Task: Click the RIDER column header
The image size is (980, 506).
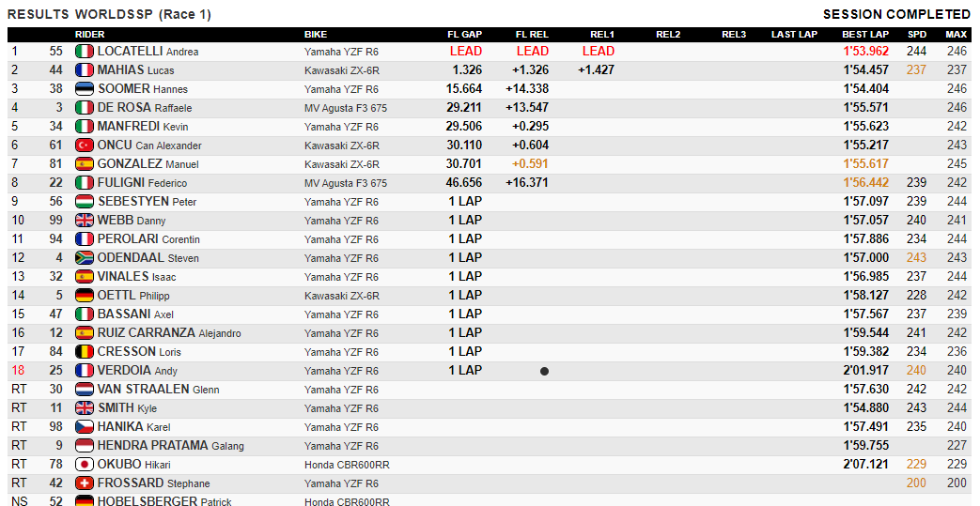Action: pos(90,35)
